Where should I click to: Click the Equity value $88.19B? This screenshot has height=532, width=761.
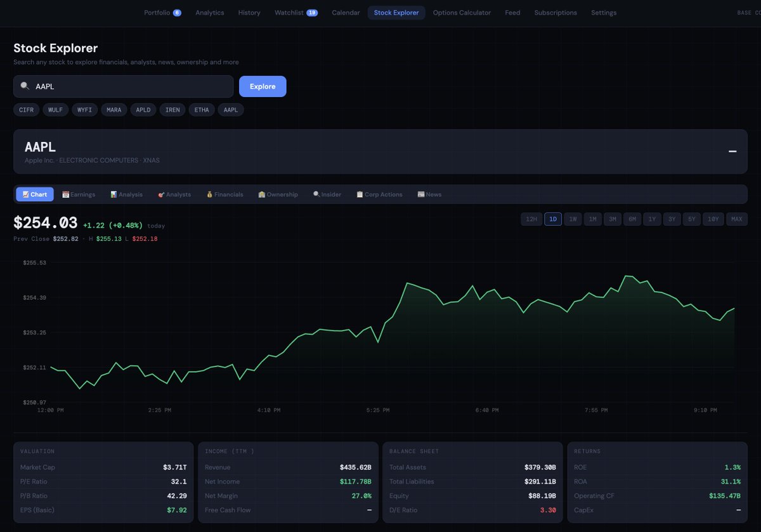(x=542, y=496)
